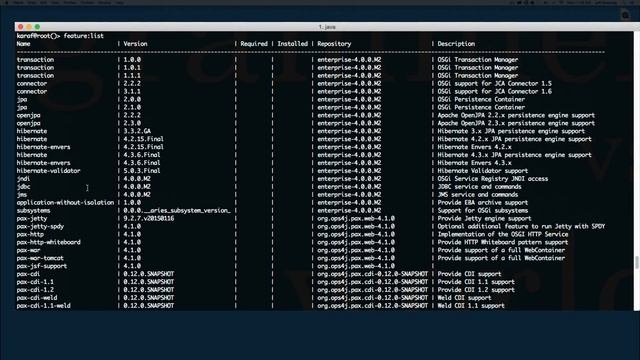This screenshot has height=360, width=640.
Task: Click the version '3.3.2.GA'
Action: tap(137, 131)
